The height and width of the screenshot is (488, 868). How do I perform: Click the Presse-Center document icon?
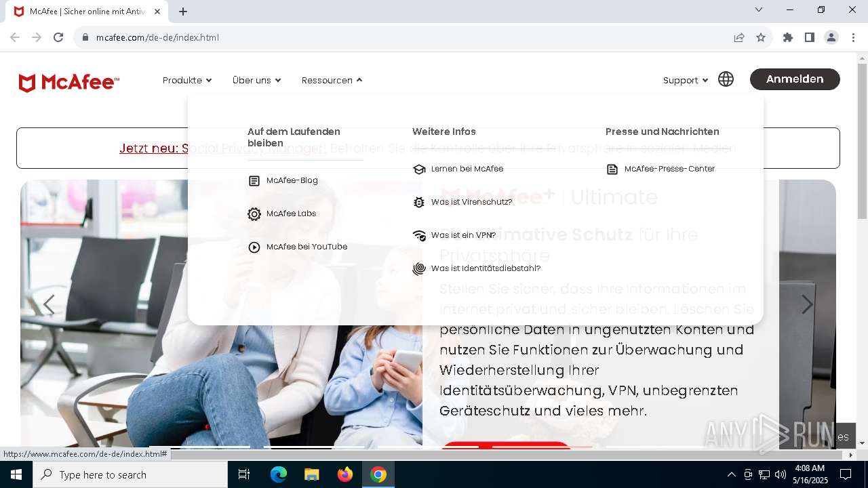click(x=612, y=169)
